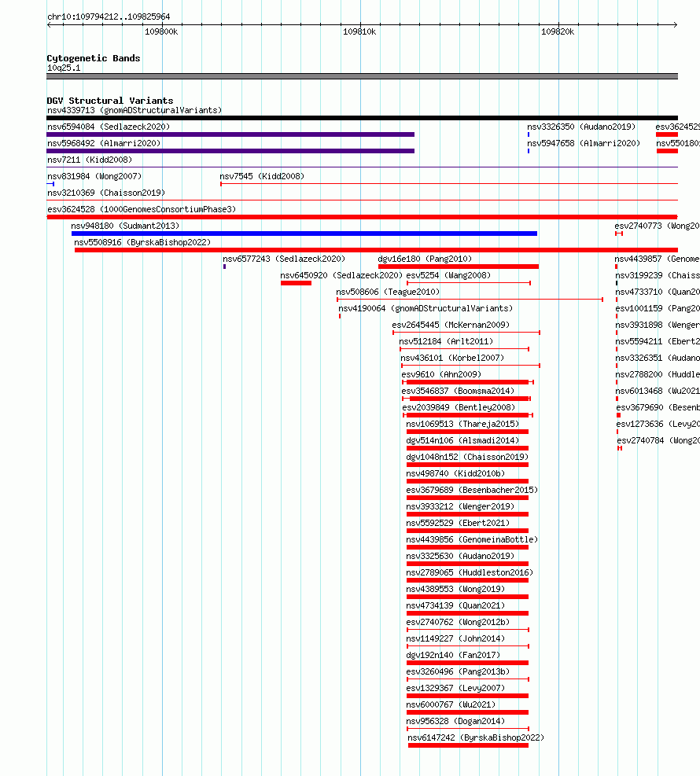Image resolution: width=700 pixels, height=776 pixels.
Task: Select the nsv6594084 (Sedlazeck2020) variant label
Action: (x=109, y=127)
